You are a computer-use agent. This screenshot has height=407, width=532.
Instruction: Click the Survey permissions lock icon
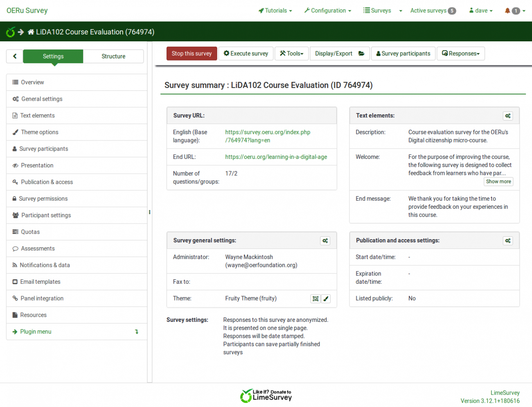click(x=14, y=199)
